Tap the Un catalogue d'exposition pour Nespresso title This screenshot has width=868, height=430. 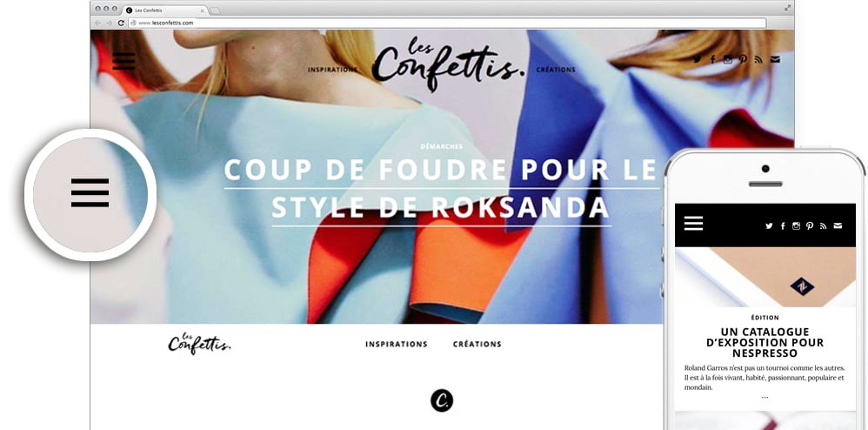[x=765, y=342]
